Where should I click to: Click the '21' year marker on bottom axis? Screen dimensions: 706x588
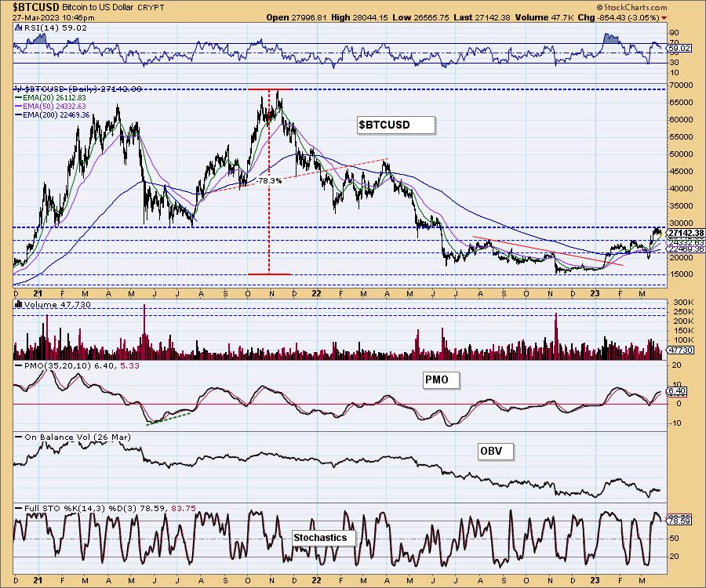pos(38,580)
